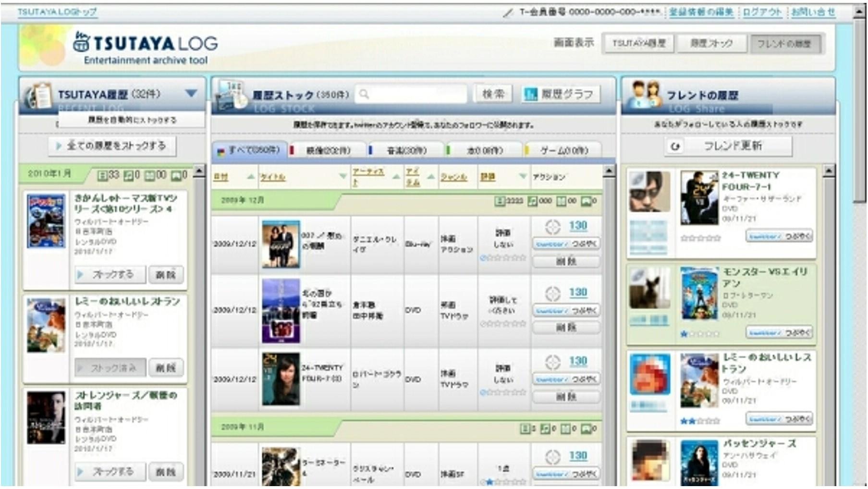Image resolution: width=868 pixels, height=489 pixels.
Task: Click the TSUTAYA LOG logo
Action: tap(145, 48)
